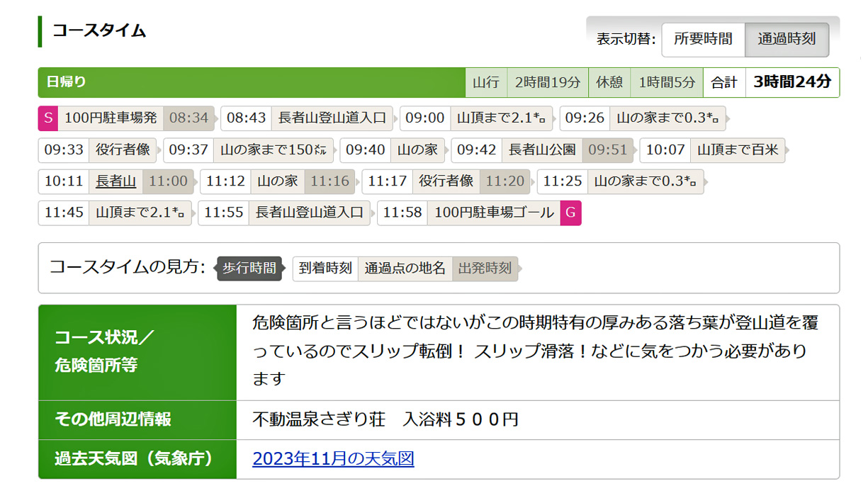
Task: Switch display to 所要時間
Action: [x=703, y=39]
